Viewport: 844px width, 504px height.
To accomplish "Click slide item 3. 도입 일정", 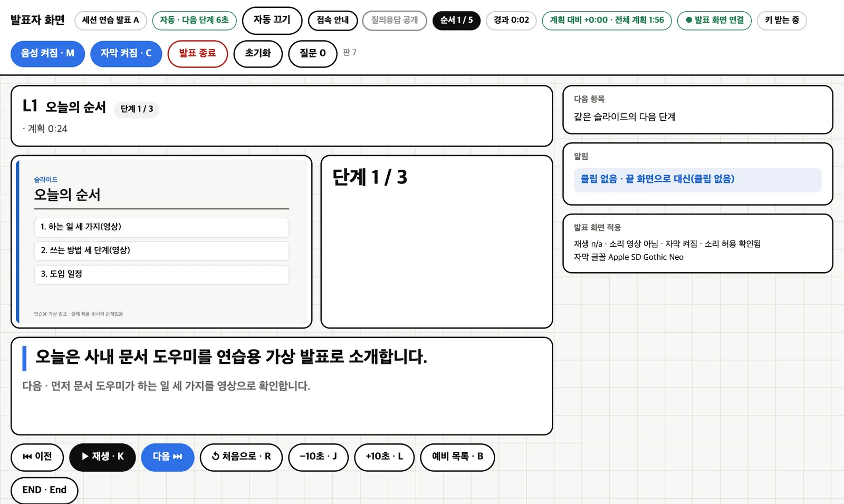I will click(161, 275).
